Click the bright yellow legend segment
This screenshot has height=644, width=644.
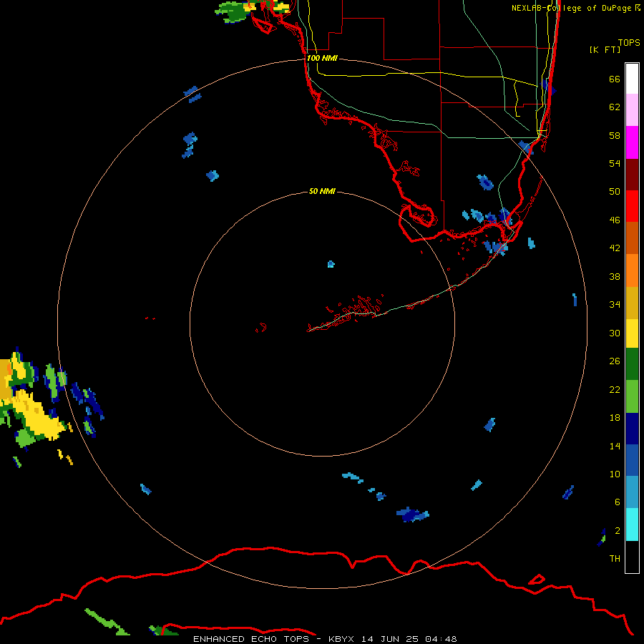point(632,333)
